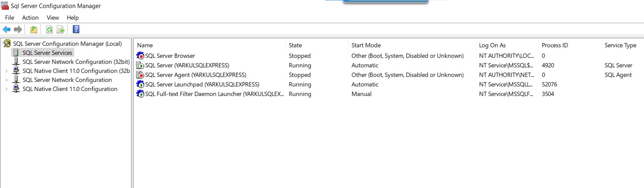
Task: Expand the SQL Server Network Configuration node
Action: [6, 80]
